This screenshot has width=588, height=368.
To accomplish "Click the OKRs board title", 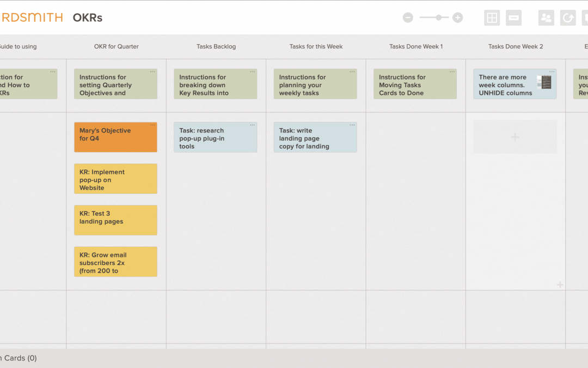I will click(87, 17).
